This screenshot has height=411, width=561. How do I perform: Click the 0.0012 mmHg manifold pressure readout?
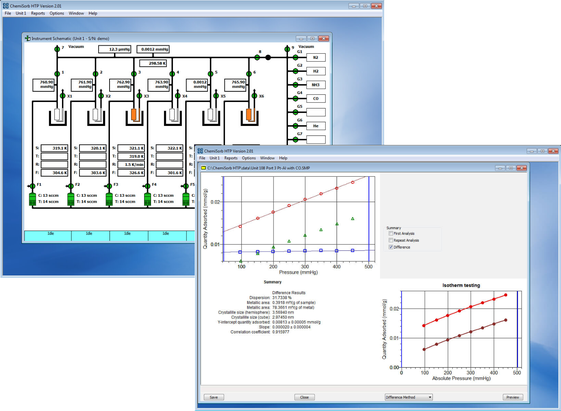pos(153,49)
